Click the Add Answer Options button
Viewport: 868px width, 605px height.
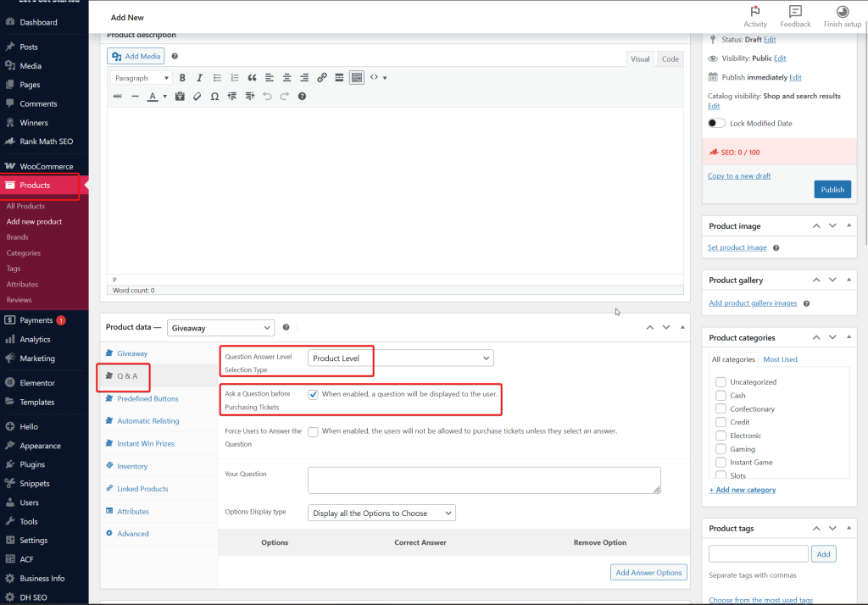pyautogui.click(x=648, y=573)
